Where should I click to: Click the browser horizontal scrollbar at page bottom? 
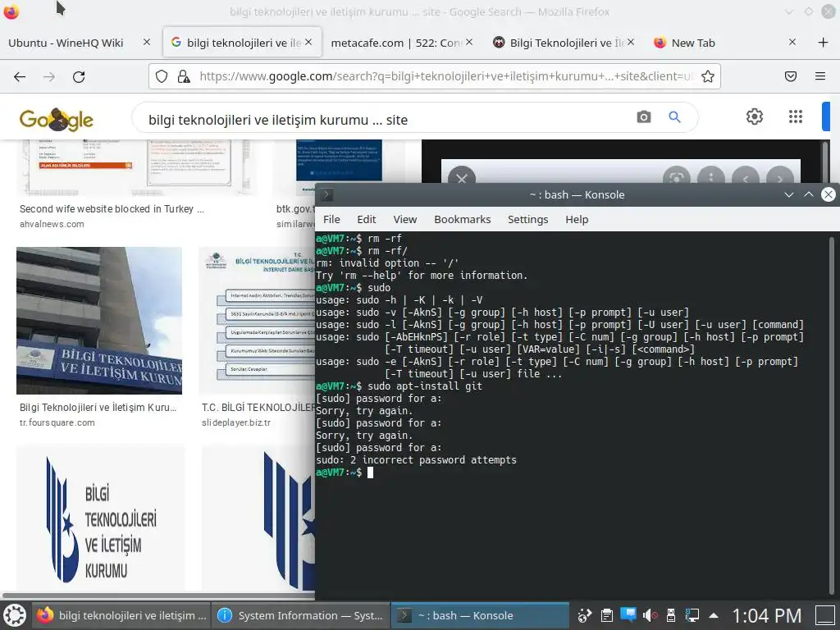[158, 596]
